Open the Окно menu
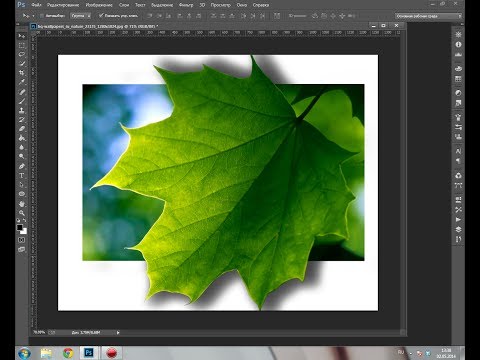The width and height of the screenshot is (480, 360). tap(242, 5)
